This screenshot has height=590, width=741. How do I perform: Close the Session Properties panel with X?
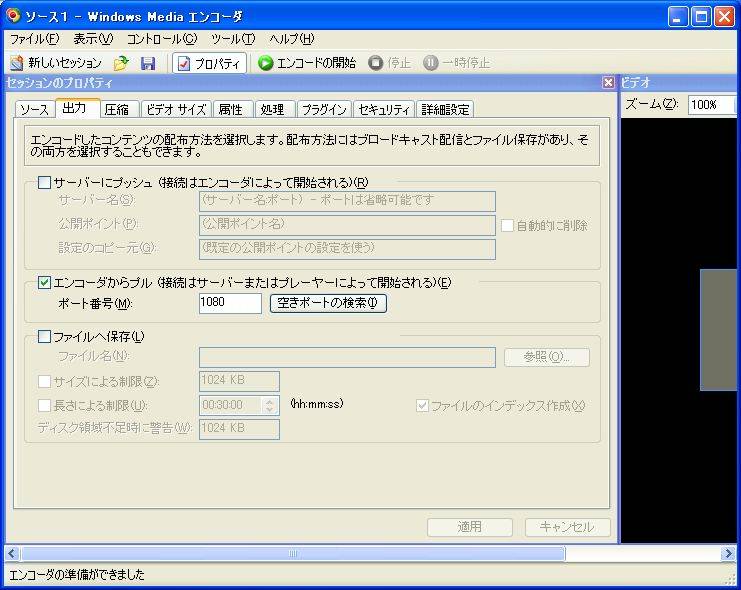coord(608,83)
